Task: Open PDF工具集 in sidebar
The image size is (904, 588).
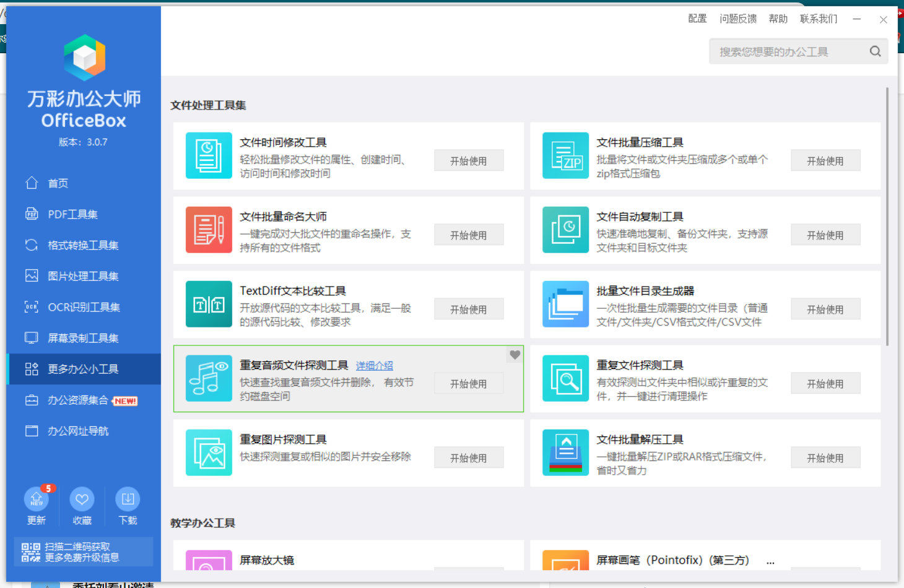Action: [84, 214]
